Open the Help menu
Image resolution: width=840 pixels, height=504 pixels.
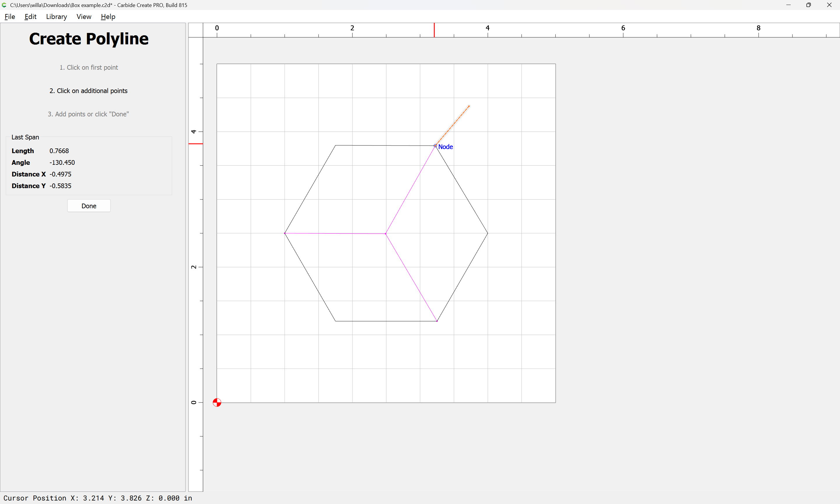108,17
